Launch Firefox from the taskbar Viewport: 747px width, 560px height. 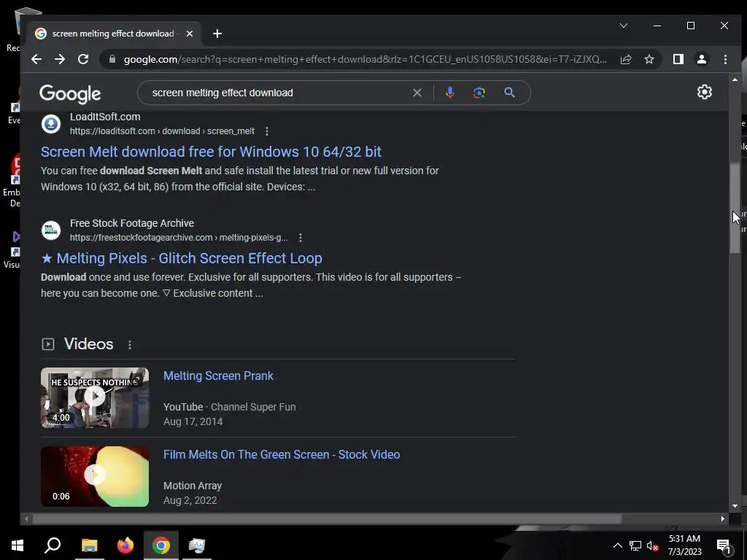coord(125,545)
